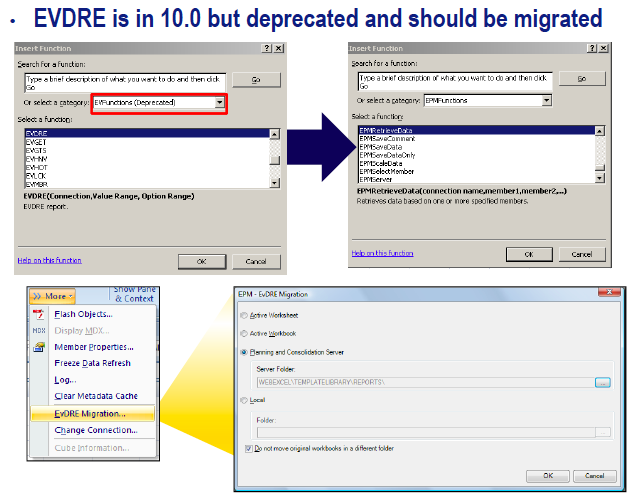Select EPMSelectMember in function list
Image resolution: width=637 pixels, height=503 pixels.
(477, 171)
